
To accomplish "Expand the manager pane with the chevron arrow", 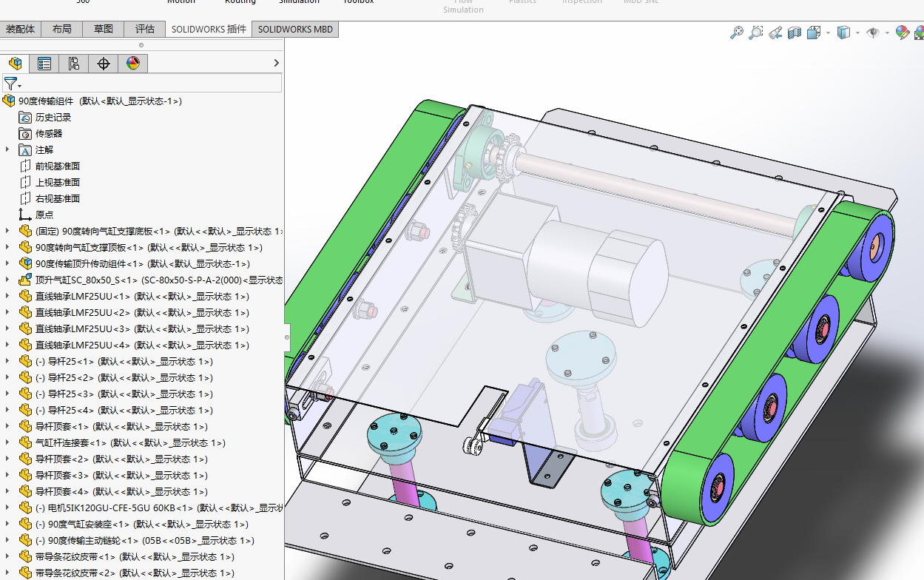I will coord(276,64).
